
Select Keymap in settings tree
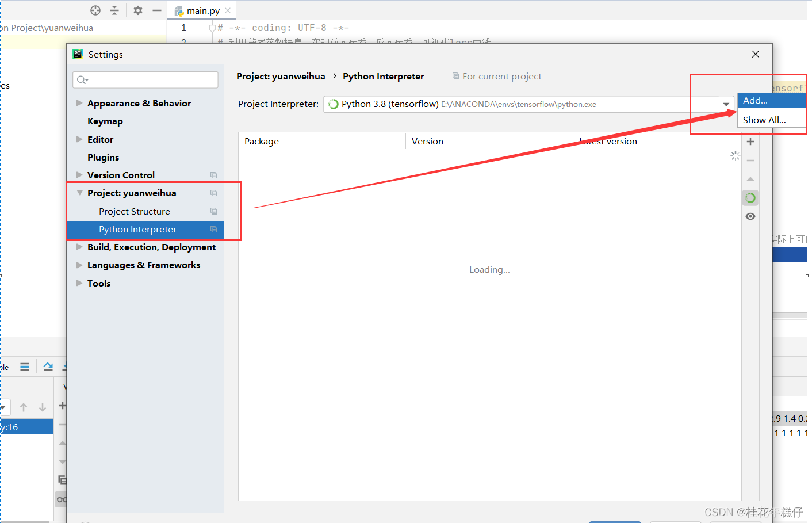click(x=105, y=121)
